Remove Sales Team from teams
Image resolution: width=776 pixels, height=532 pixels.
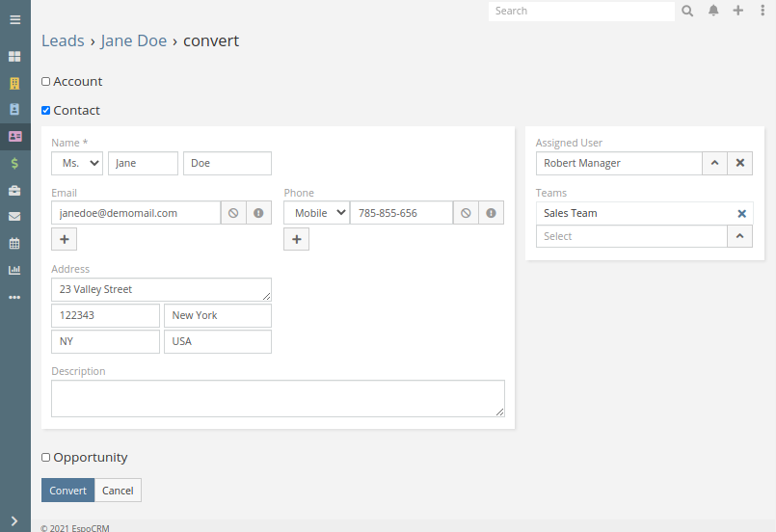(741, 214)
